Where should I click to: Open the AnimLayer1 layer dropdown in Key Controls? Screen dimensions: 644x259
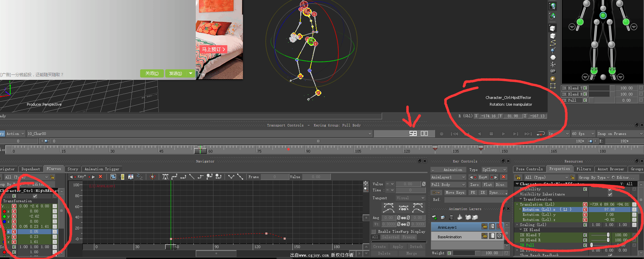448,177
